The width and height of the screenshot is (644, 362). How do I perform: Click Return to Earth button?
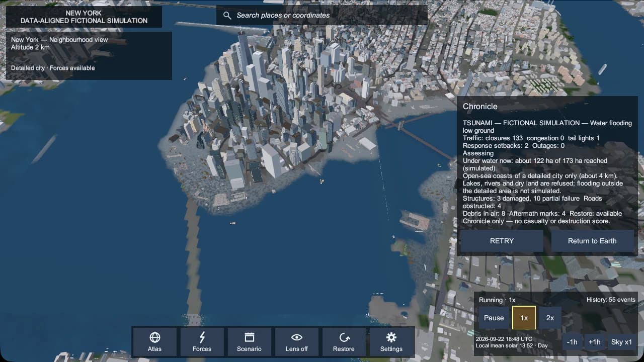[x=592, y=241]
